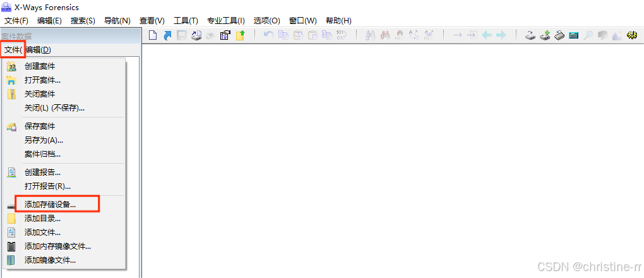Open the 专业工具(I) menu
Viewport: 644px width, 278px height.
226,21
